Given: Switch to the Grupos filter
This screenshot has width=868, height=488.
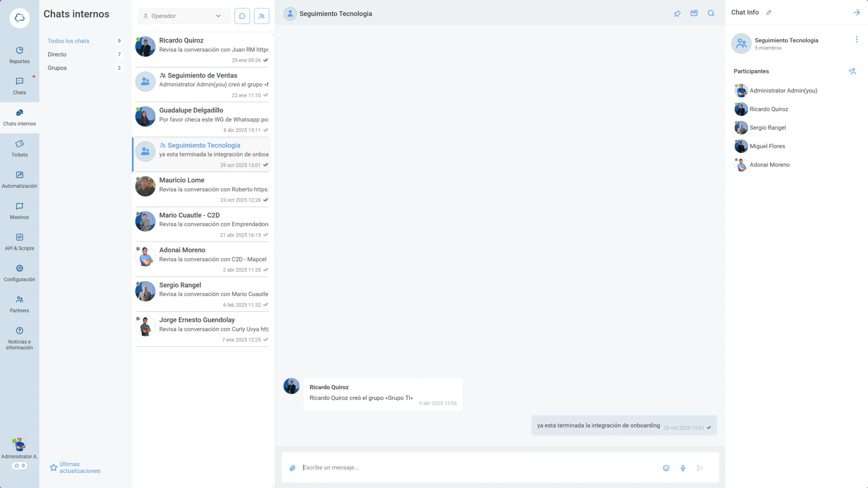Looking at the screenshot, I should [57, 68].
